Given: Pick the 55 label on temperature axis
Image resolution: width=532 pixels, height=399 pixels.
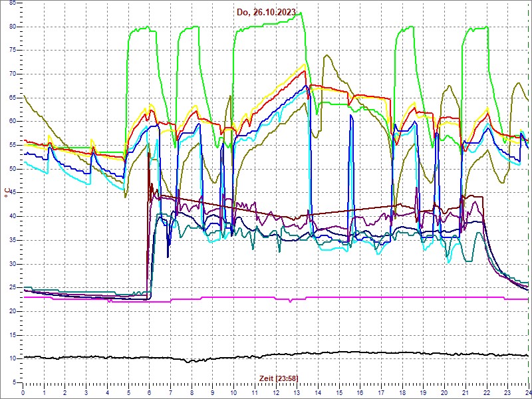Looking at the screenshot, I should click(12, 145).
